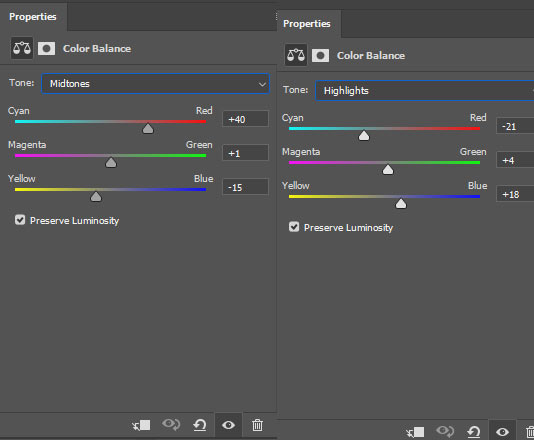This screenshot has height=440, width=534.
Task: Click the Yellow-Blue value field showing -15
Action: tap(245, 187)
